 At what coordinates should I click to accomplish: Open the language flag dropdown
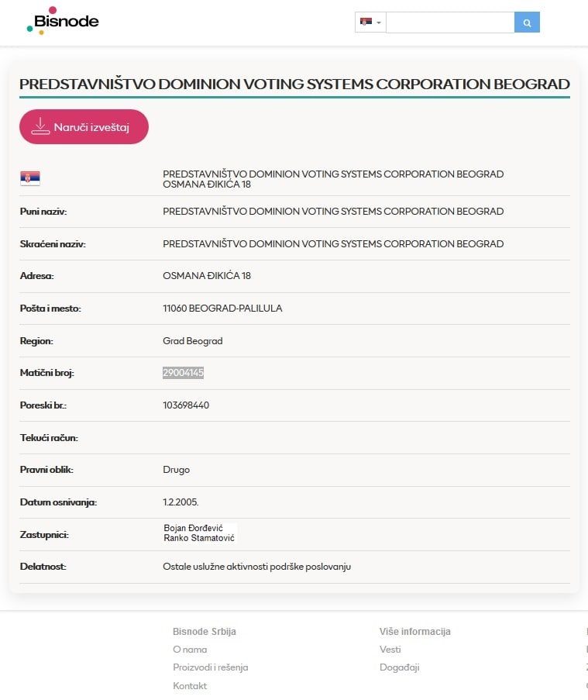(x=370, y=22)
